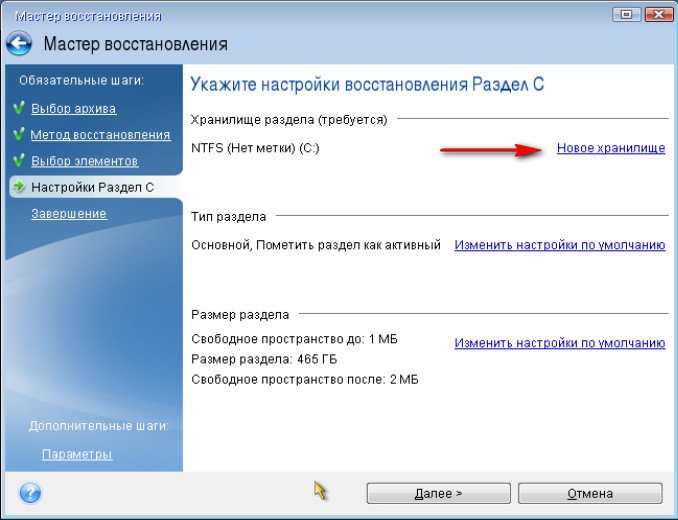Image resolution: width=678 pixels, height=520 pixels.
Task: Click green checkmark next to Выбор архива
Action: [x=19, y=108]
